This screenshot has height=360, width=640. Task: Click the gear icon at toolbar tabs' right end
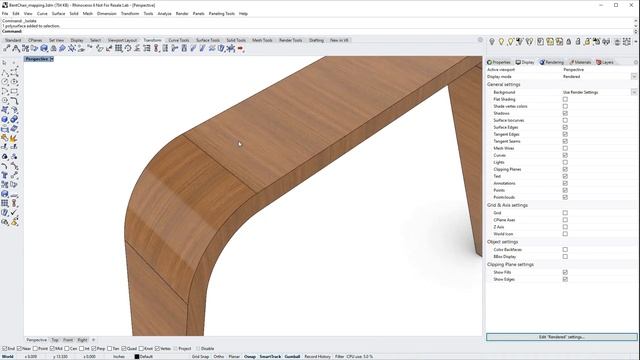pos(480,40)
